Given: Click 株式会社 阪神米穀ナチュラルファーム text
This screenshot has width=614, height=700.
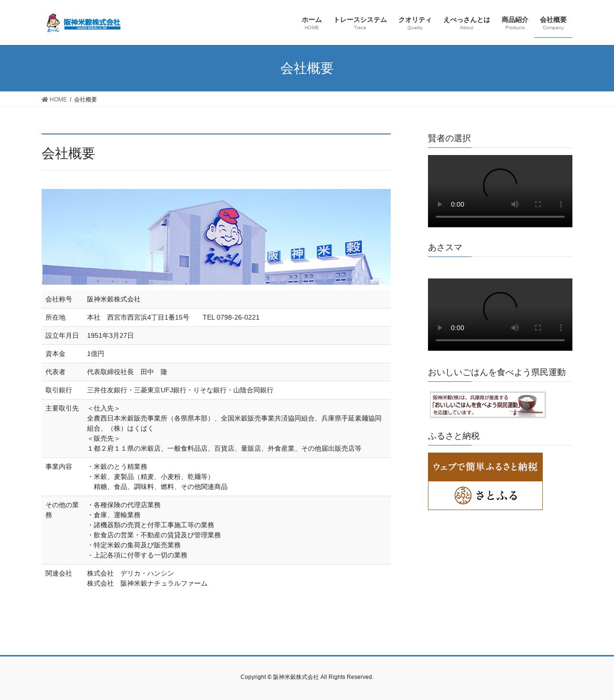Looking at the screenshot, I should 147,584.
